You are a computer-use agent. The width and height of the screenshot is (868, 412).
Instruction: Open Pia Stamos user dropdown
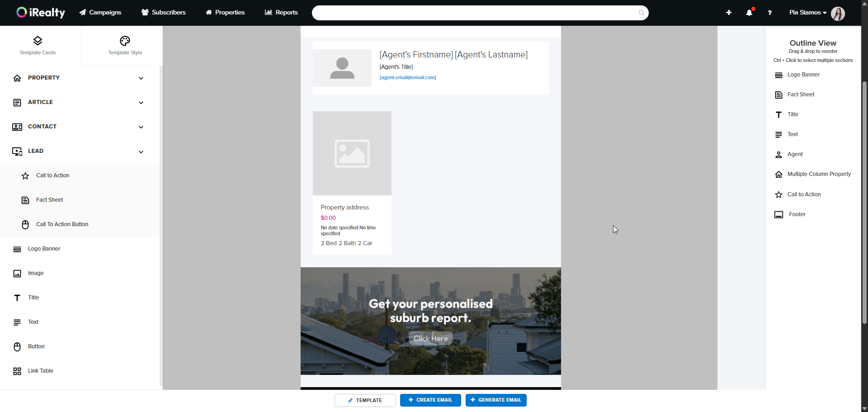(x=807, y=13)
